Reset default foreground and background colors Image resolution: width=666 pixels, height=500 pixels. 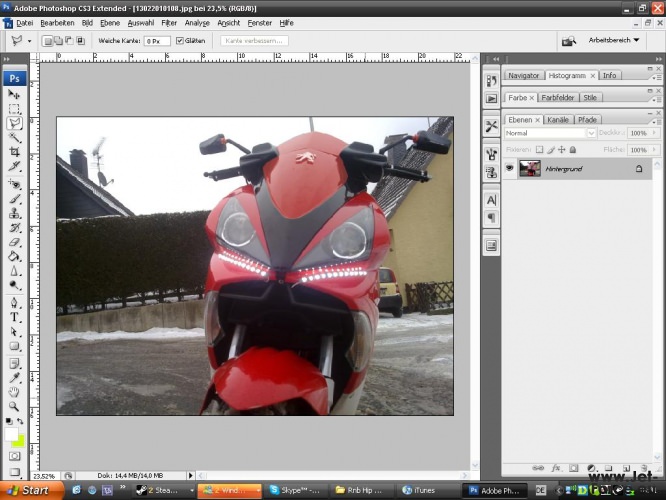[x=8, y=421]
